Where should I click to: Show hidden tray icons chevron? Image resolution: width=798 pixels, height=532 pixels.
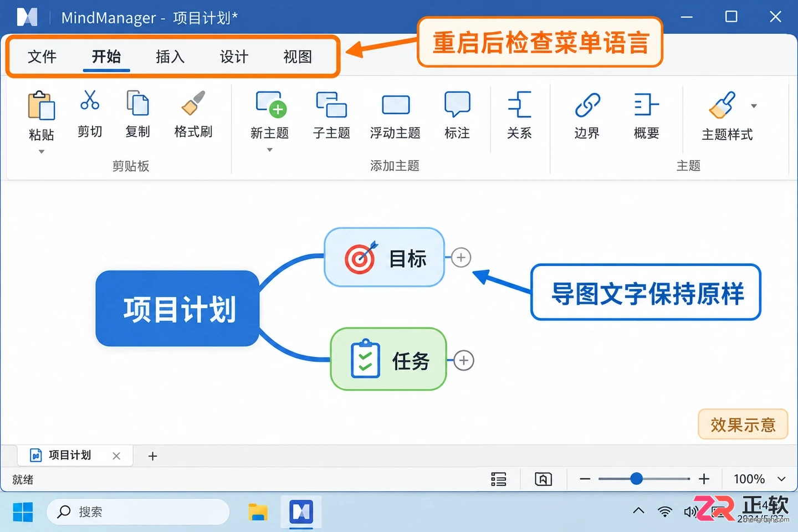(x=638, y=511)
